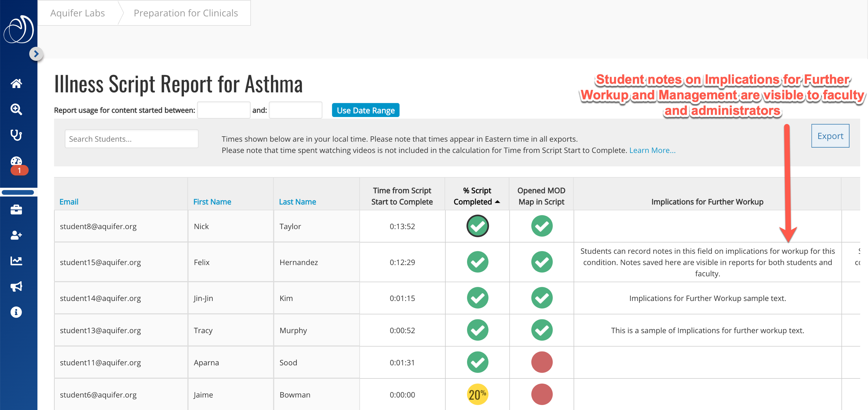
Task: Click Tracy Murphy's script completed checkmark
Action: (x=478, y=330)
